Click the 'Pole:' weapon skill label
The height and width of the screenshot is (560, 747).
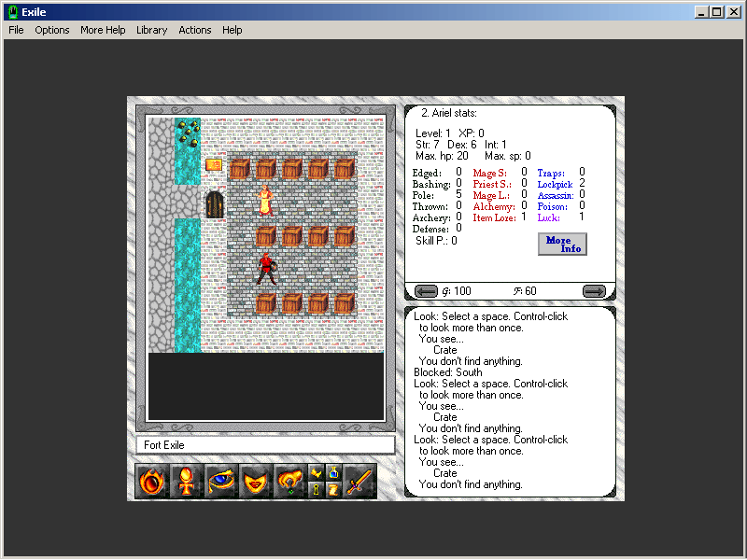423,195
